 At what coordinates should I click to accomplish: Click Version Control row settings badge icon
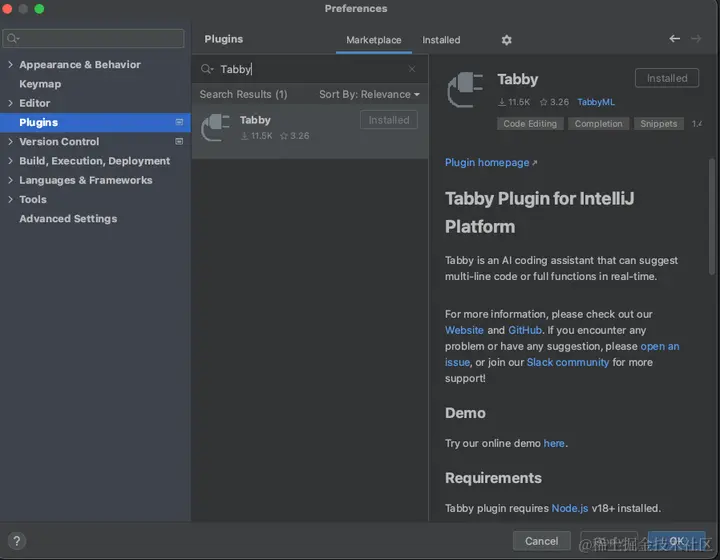tap(179, 141)
